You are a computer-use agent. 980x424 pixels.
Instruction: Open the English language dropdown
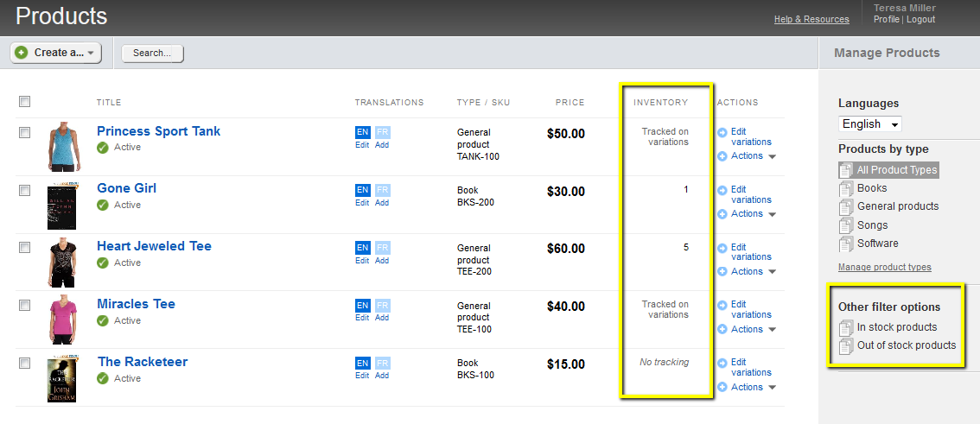(869, 124)
